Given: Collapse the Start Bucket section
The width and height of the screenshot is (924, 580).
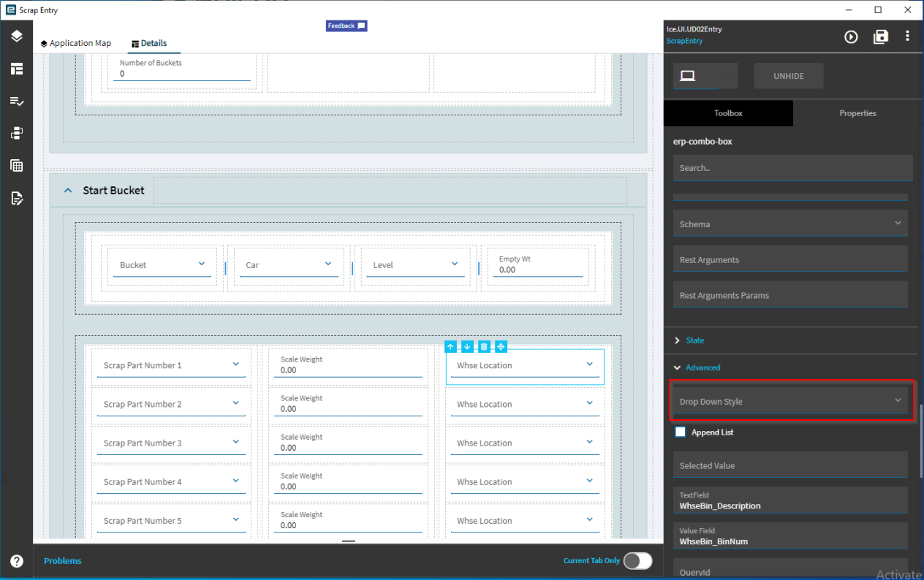Looking at the screenshot, I should point(68,190).
